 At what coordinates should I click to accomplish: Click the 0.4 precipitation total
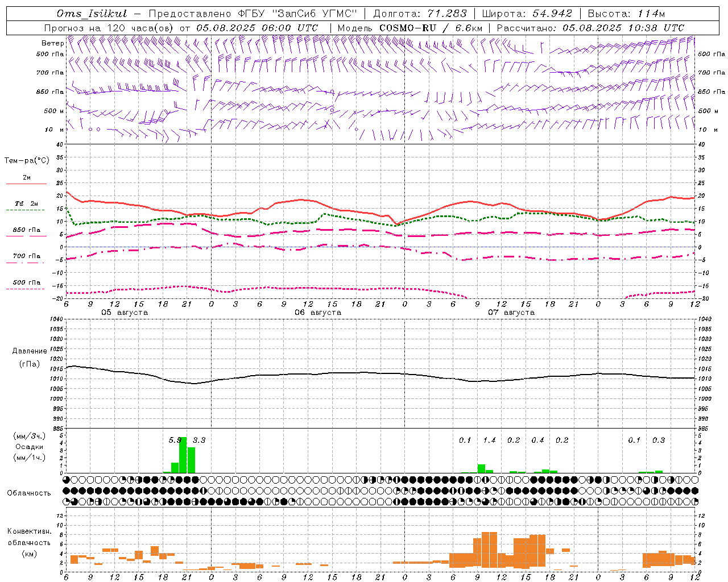pos(537,440)
